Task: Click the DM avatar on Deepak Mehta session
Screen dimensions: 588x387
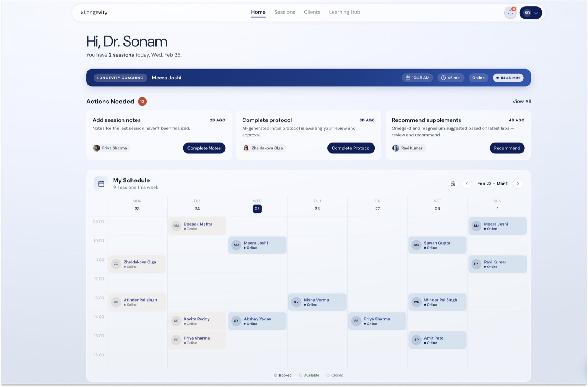Action: tap(176, 226)
